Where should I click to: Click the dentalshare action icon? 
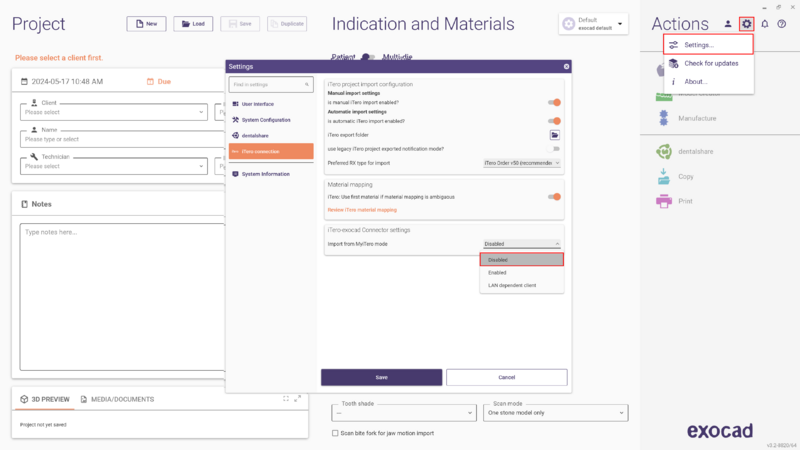pos(664,152)
